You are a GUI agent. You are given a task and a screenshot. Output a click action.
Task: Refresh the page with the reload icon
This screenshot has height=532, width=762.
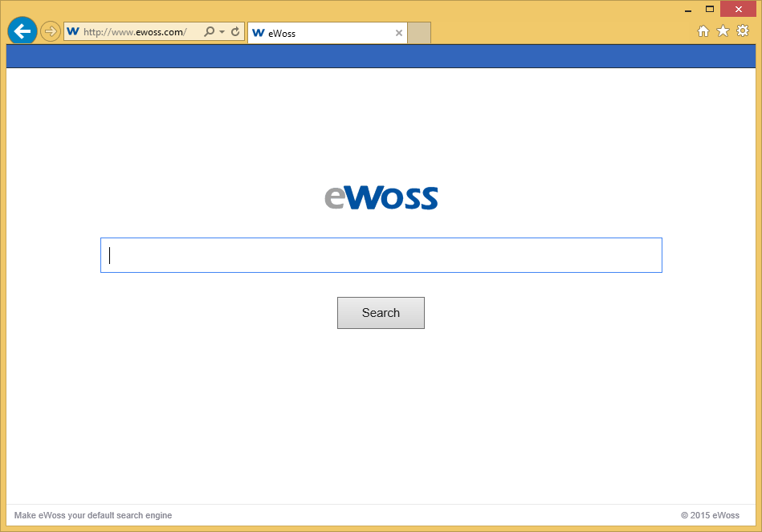(x=235, y=32)
